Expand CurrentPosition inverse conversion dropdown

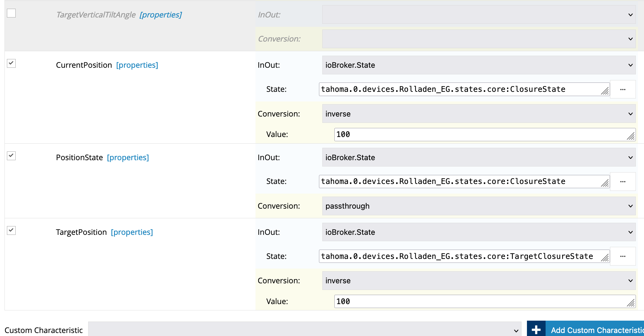point(478,114)
